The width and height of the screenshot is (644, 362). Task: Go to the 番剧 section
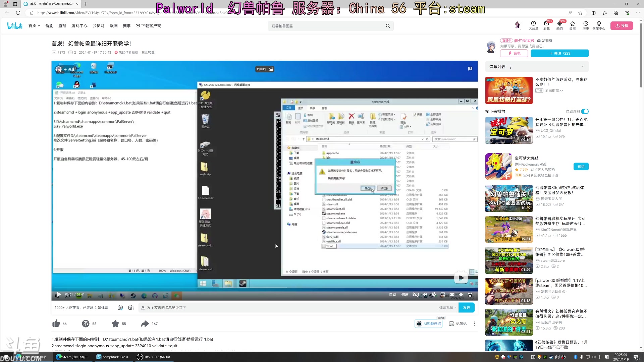pyautogui.click(x=49, y=26)
